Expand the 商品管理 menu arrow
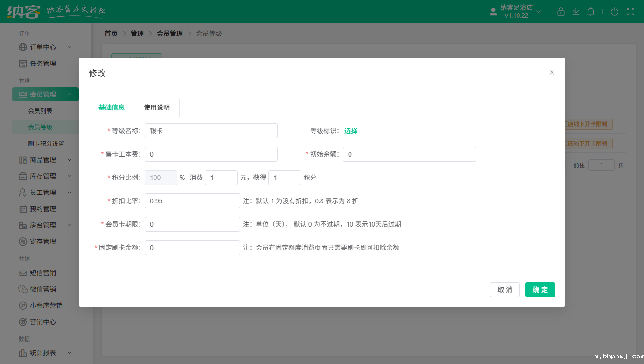 click(70, 160)
